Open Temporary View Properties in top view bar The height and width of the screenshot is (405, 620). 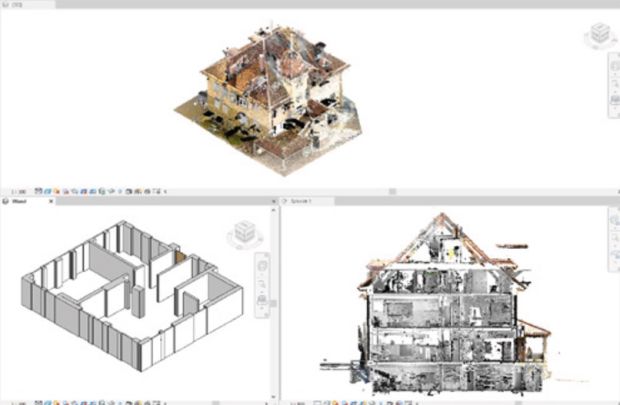pos(129,191)
